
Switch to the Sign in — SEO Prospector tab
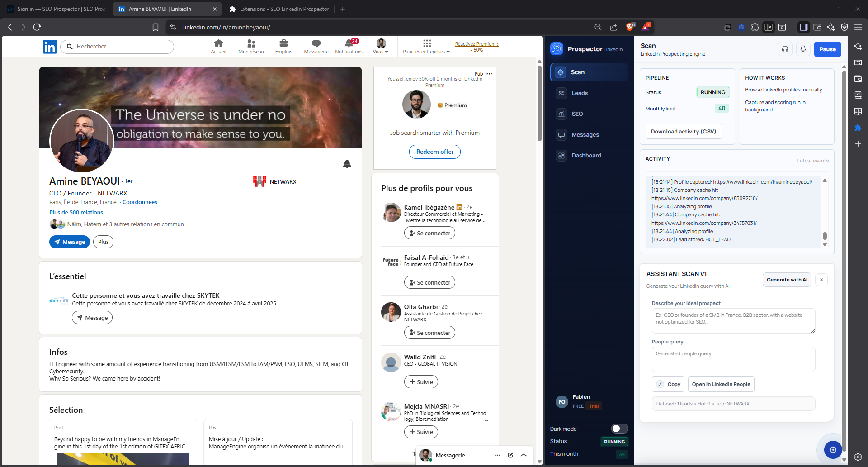(x=54, y=9)
